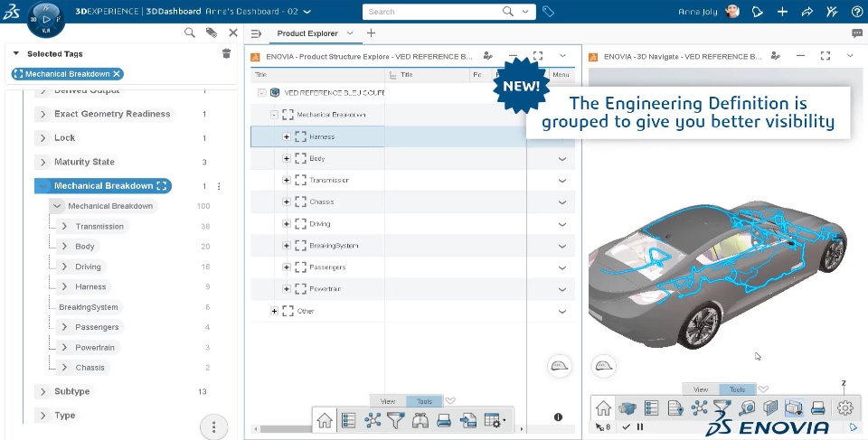Close the tags side panel
Screen dimensions: 868x440
[x=233, y=33]
